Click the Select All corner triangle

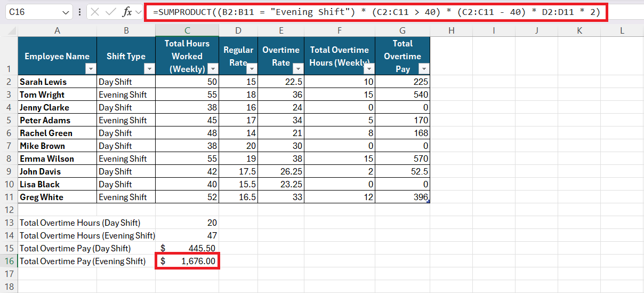[13, 31]
